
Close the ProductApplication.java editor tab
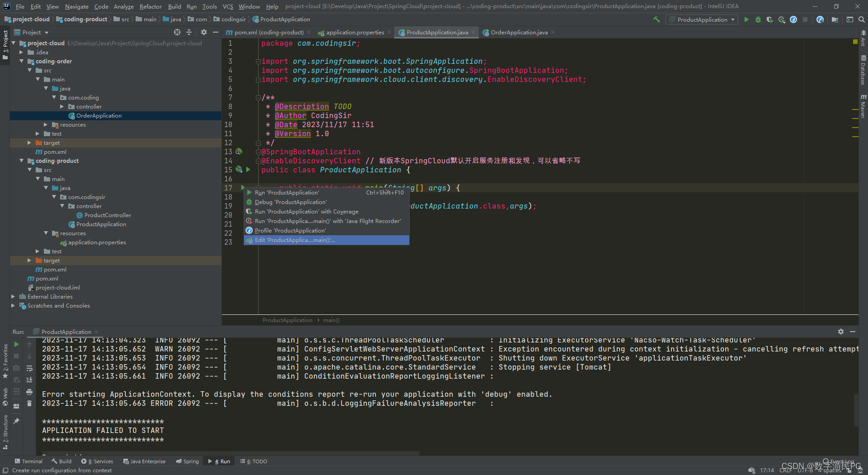(473, 32)
